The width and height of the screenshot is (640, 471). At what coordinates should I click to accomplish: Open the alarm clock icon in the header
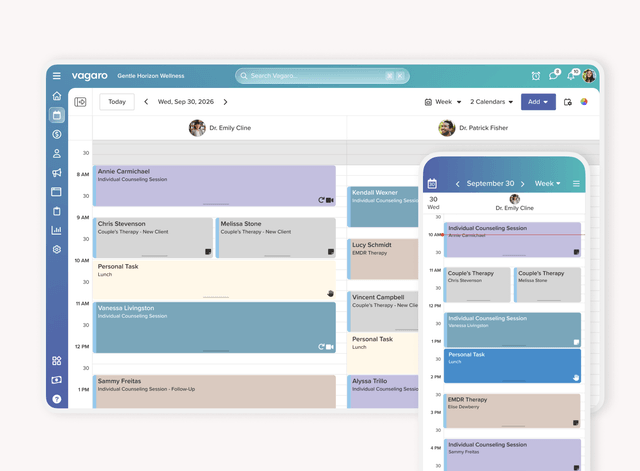click(x=536, y=76)
